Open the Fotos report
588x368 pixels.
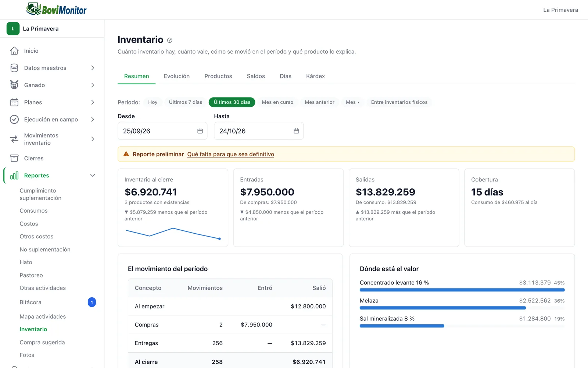(27, 355)
